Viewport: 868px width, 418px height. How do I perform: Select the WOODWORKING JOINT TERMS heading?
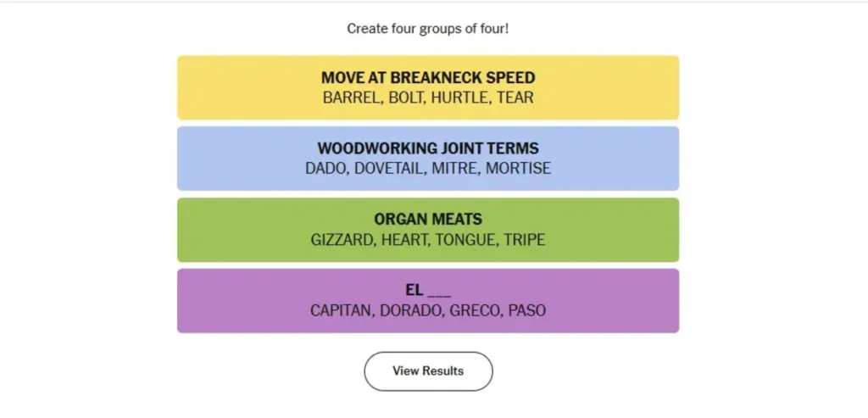428,149
